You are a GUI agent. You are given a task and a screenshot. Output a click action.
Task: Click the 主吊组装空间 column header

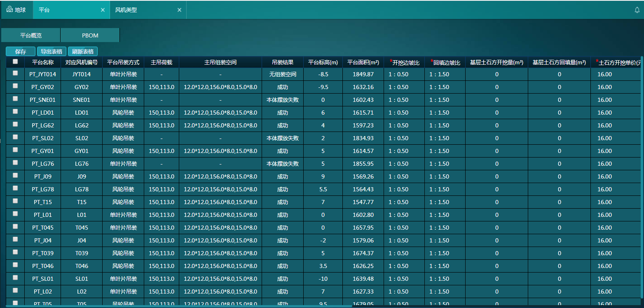click(x=220, y=62)
